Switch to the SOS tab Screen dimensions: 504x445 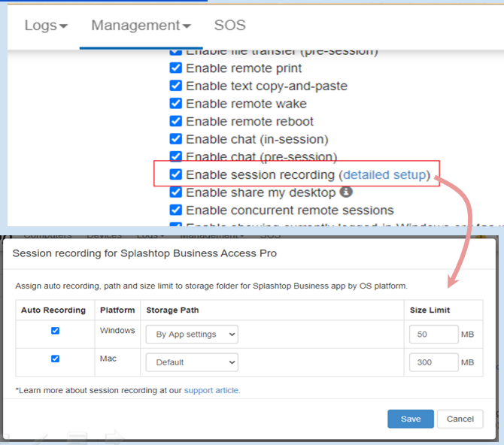pyautogui.click(x=229, y=26)
